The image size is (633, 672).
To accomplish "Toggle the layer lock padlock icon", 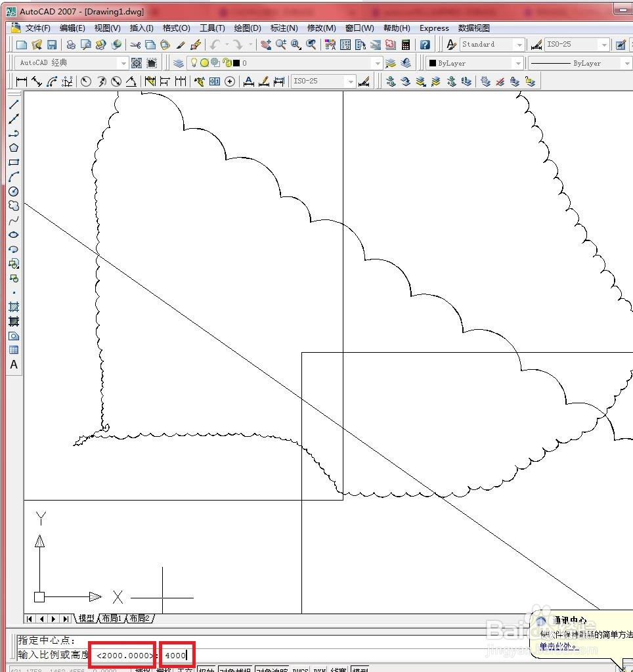I will point(227,63).
